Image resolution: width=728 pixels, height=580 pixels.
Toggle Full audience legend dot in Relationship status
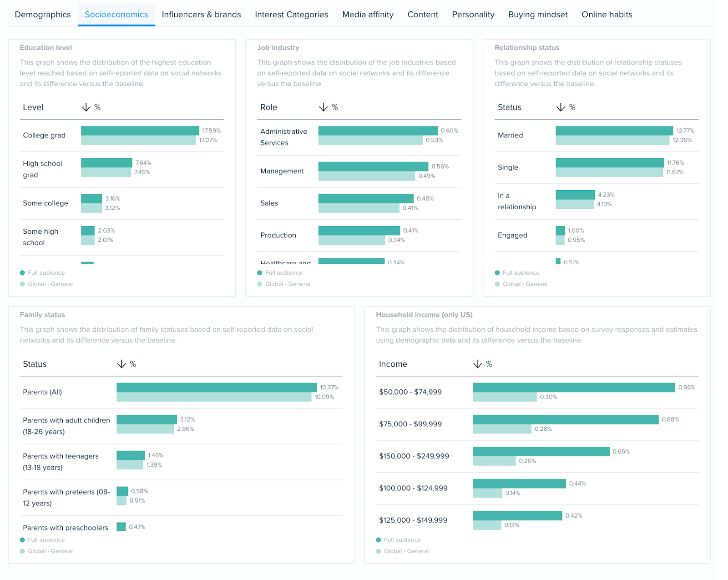(497, 273)
